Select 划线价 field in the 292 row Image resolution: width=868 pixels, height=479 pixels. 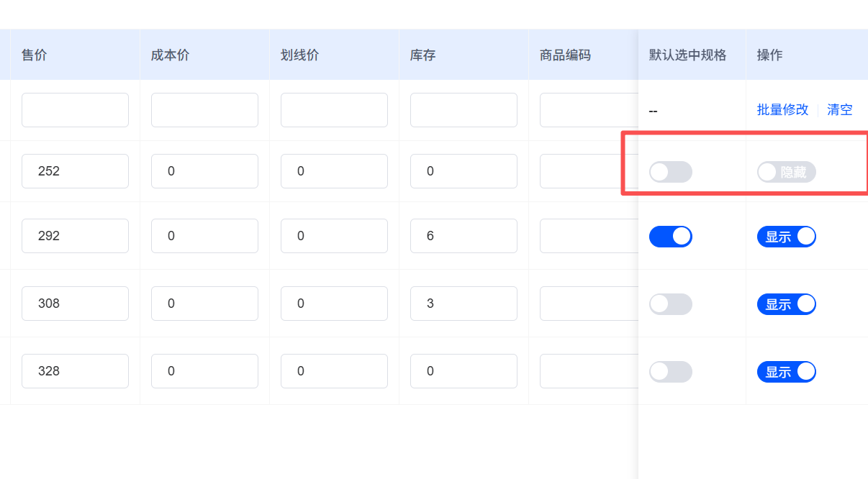pos(334,236)
